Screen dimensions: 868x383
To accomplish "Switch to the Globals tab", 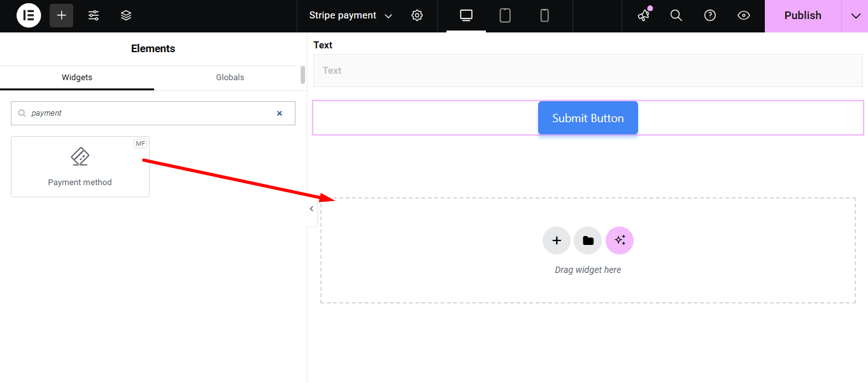I will [x=230, y=77].
